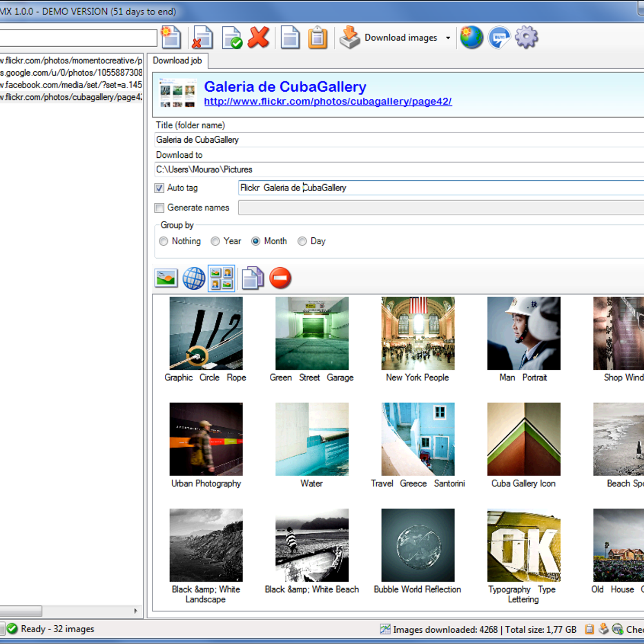Screen dimensions: 644x644
Task: Enable the Generate names checkbox
Action: click(x=159, y=208)
